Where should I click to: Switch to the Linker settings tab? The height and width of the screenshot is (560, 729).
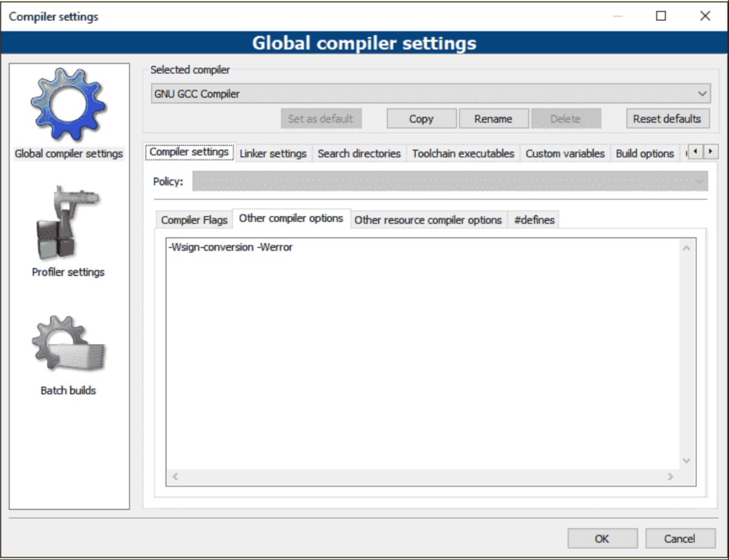point(273,153)
